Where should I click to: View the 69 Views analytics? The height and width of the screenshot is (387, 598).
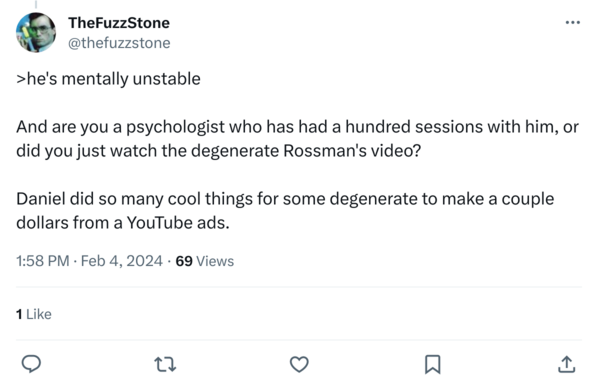point(204,261)
